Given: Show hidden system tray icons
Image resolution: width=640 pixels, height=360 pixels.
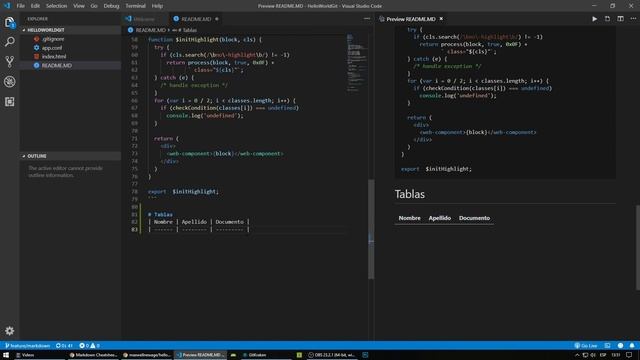Looking at the screenshot, I should click(x=577, y=355).
